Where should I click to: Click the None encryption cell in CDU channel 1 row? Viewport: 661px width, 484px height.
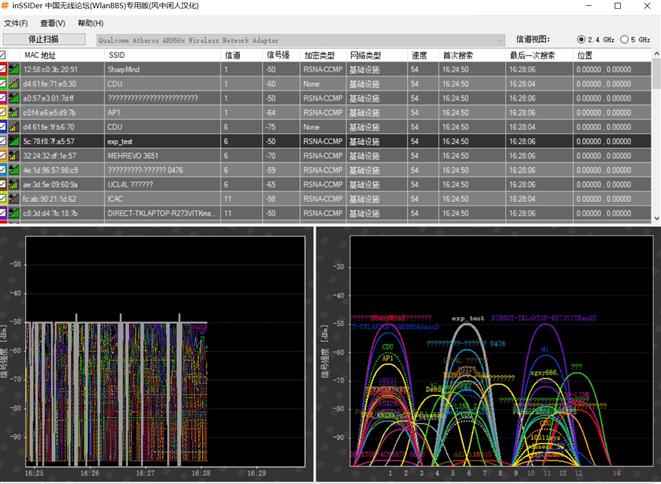pyautogui.click(x=322, y=84)
